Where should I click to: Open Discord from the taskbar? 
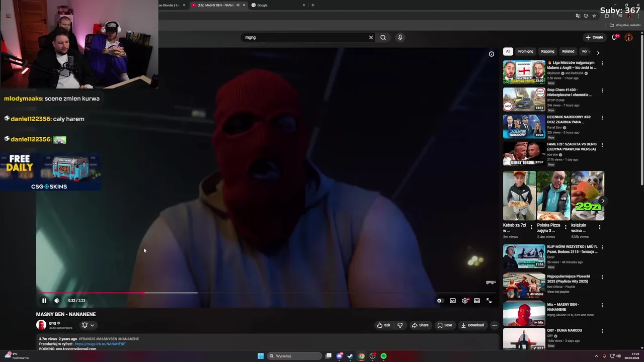(340, 356)
